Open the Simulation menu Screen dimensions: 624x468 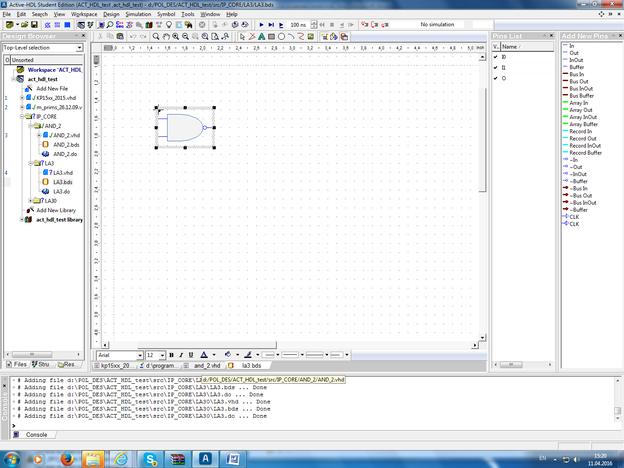coord(138,15)
